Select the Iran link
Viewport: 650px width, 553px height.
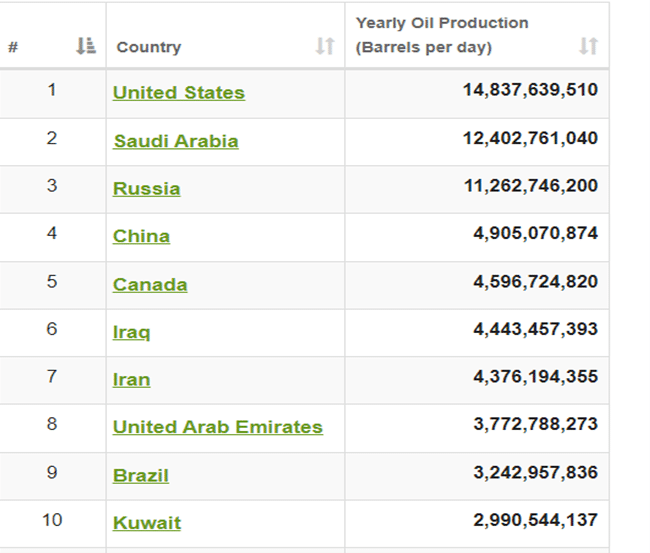click(x=131, y=380)
